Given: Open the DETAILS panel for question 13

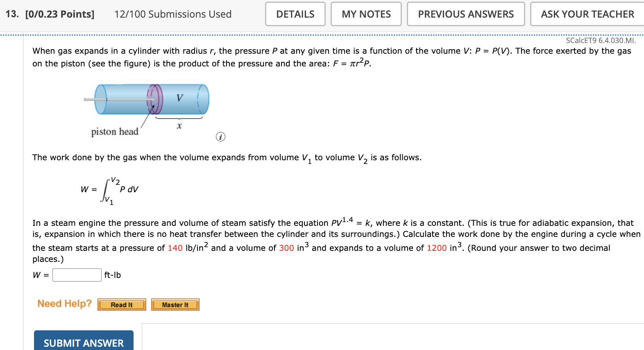Looking at the screenshot, I should [x=295, y=14].
